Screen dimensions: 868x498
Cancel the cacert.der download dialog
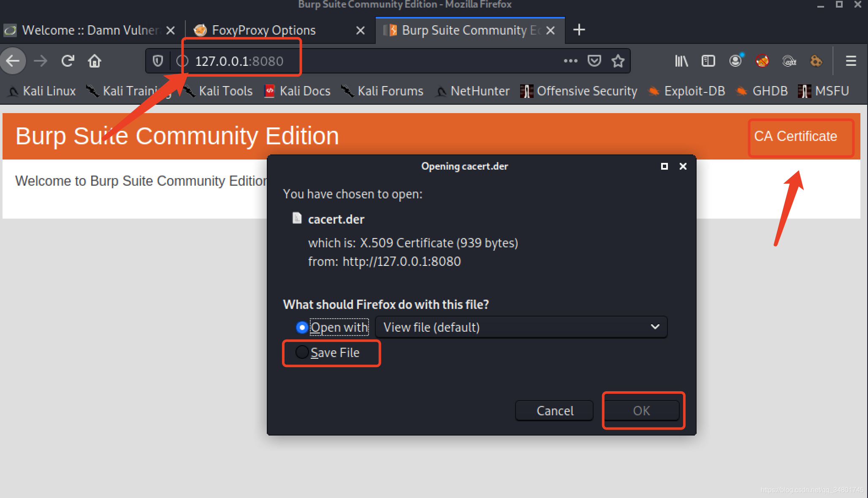554,411
